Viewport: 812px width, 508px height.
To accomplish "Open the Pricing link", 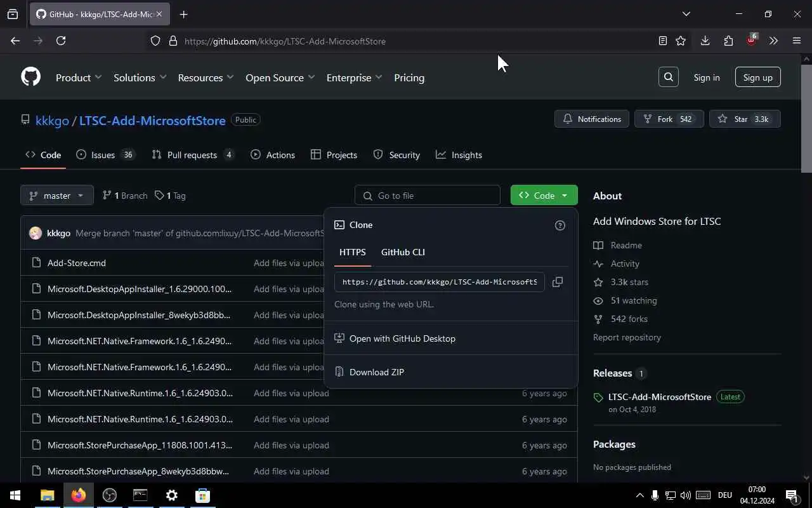I will pos(409,77).
